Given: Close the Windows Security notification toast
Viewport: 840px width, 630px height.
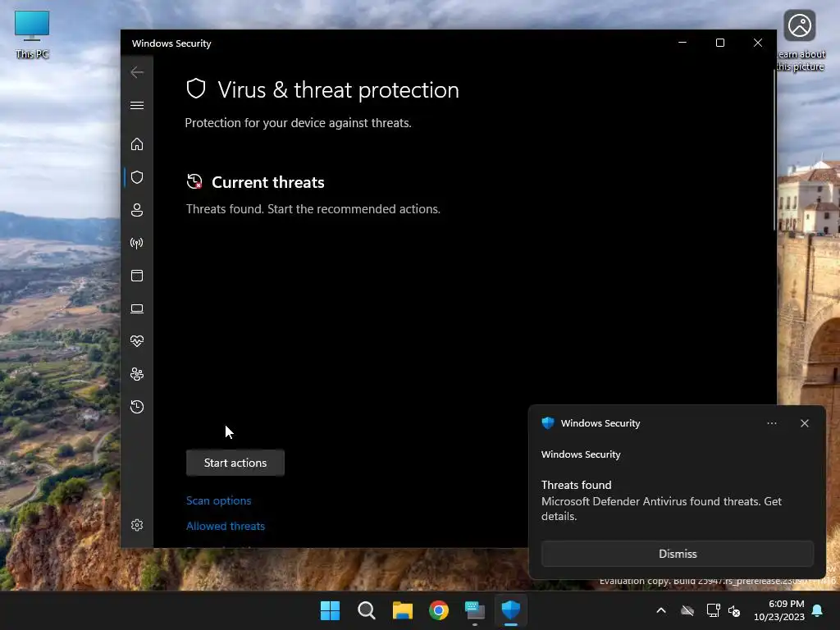Looking at the screenshot, I should [805, 423].
